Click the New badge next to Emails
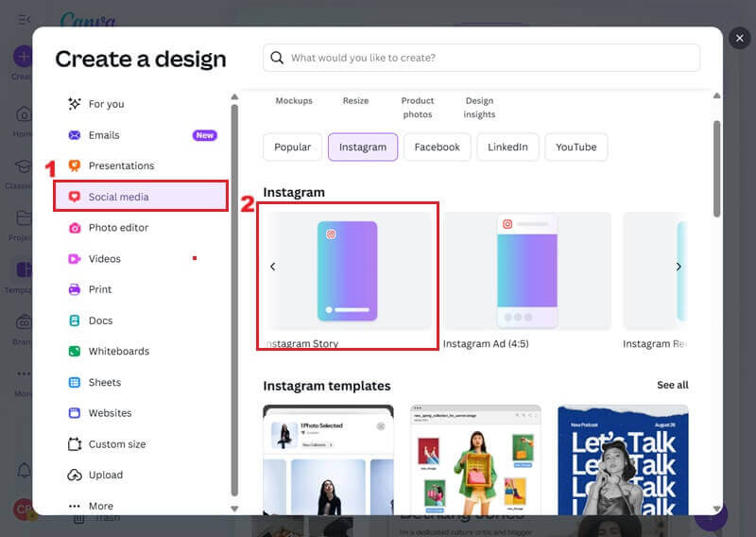Image resolution: width=756 pixels, height=537 pixels. click(205, 135)
